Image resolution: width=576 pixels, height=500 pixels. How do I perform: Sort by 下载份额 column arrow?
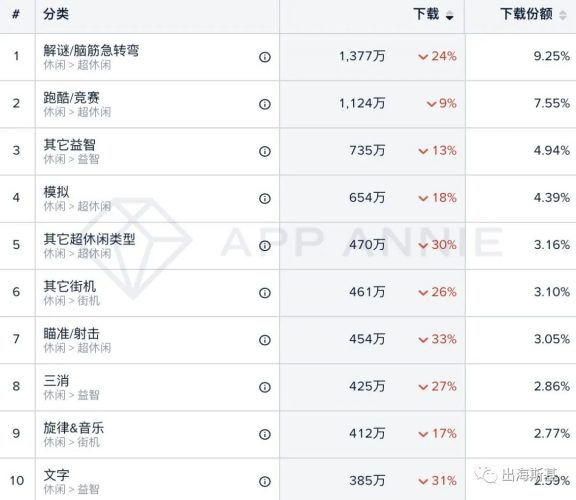(563, 15)
